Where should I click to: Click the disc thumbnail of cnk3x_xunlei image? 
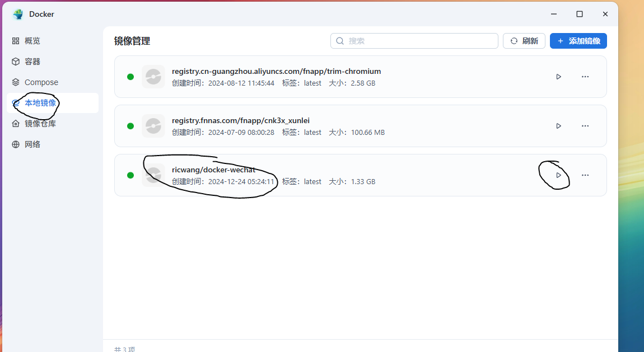[x=153, y=126]
